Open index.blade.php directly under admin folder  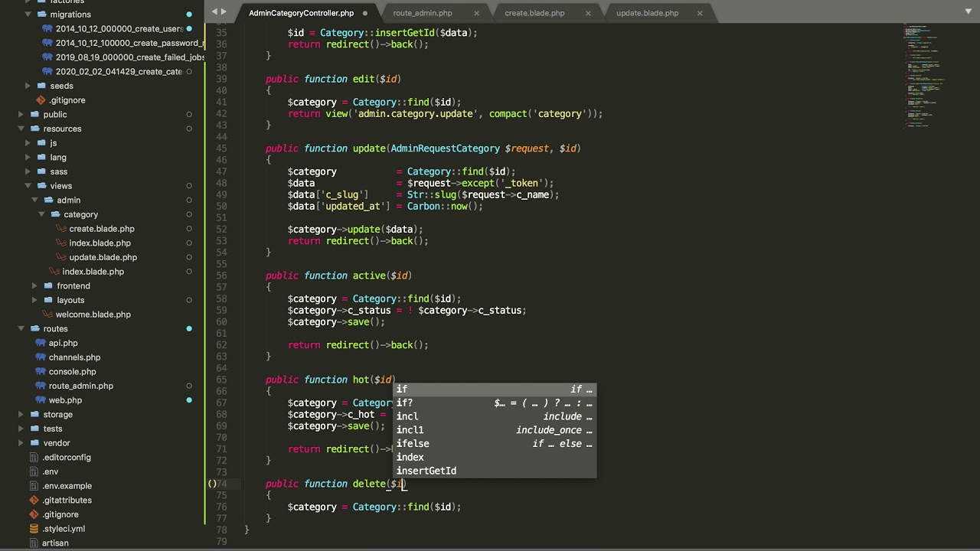93,272
